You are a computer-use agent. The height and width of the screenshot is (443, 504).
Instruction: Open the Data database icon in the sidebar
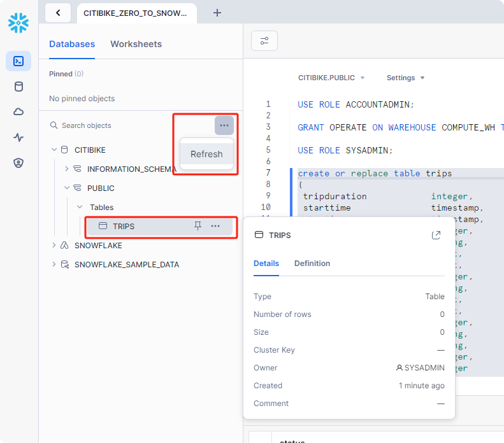[x=18, y=87]
